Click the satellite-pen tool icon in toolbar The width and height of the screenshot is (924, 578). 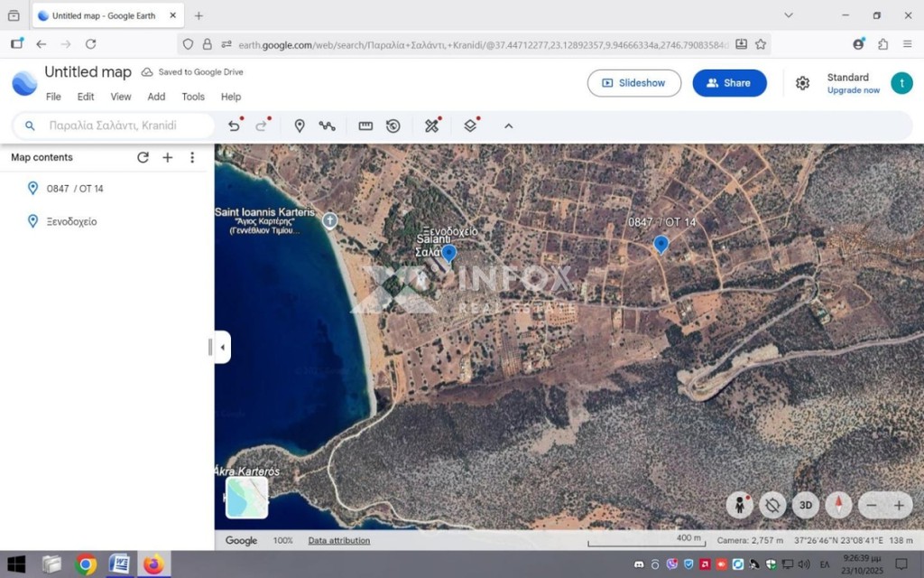[x=432, y=126]
